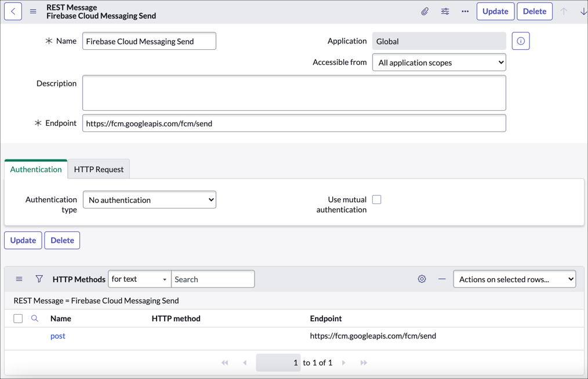Image resolution: width=588 pixels, height=379 pixels.
Task: Click the more options ellipsis
Action: coord(464,11)
